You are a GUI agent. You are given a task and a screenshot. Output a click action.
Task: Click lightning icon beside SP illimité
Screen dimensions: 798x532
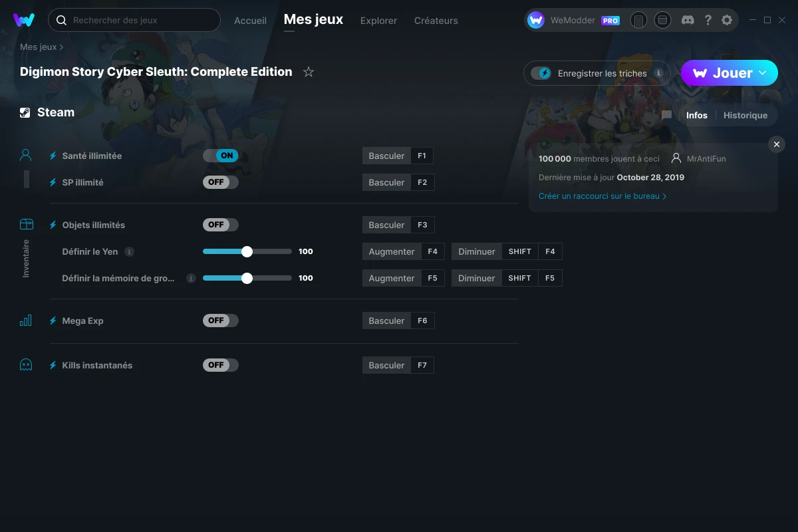pos(53,182)
